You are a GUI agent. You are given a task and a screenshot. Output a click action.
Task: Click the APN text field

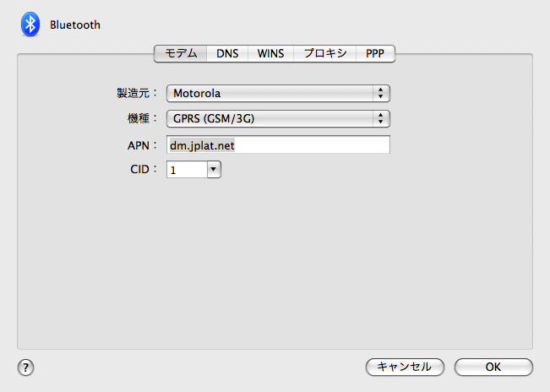(x=278, y=144)
